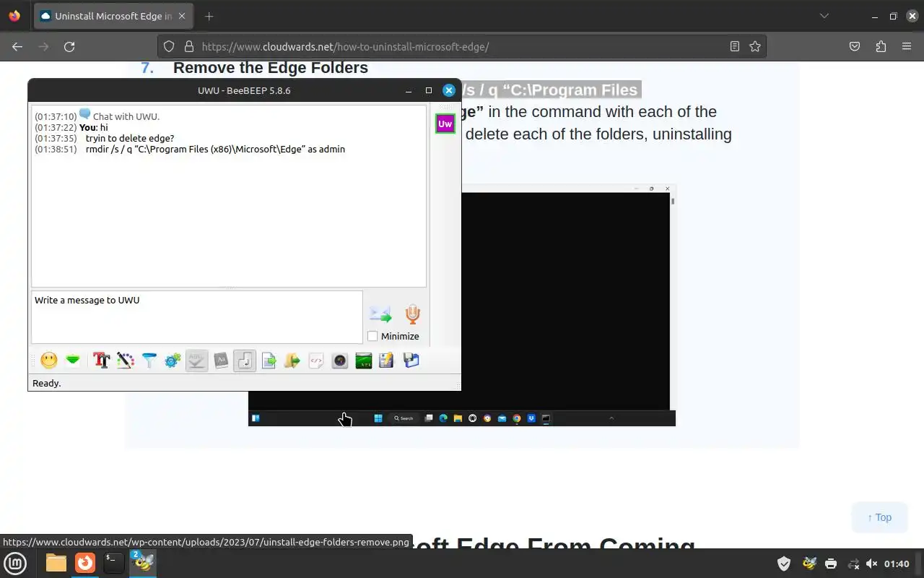Select the Uninstall Microsoft Edge tab
This screenshot has height=578, width=924.
113,16
